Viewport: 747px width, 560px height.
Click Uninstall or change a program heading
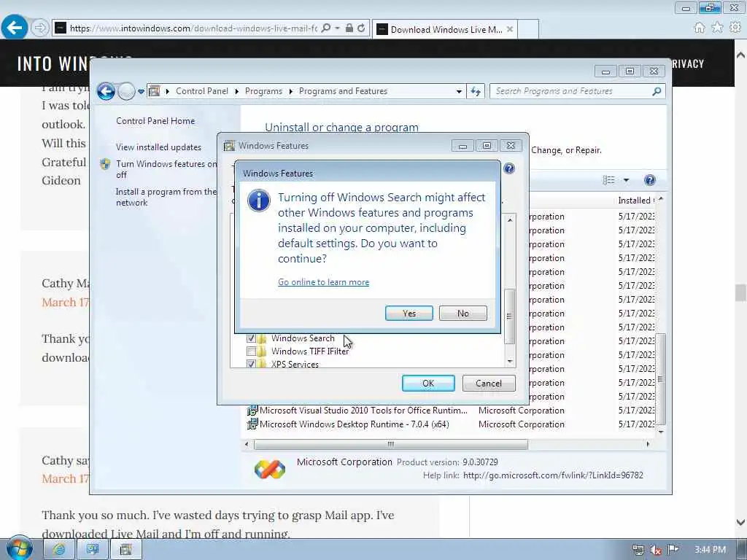tap(341, 128)
